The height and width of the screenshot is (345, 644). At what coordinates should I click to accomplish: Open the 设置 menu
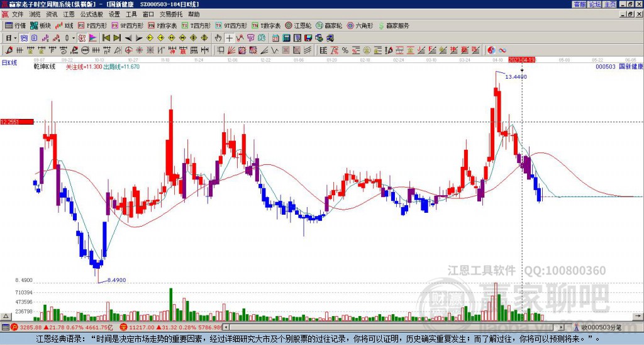click(114, 14)
